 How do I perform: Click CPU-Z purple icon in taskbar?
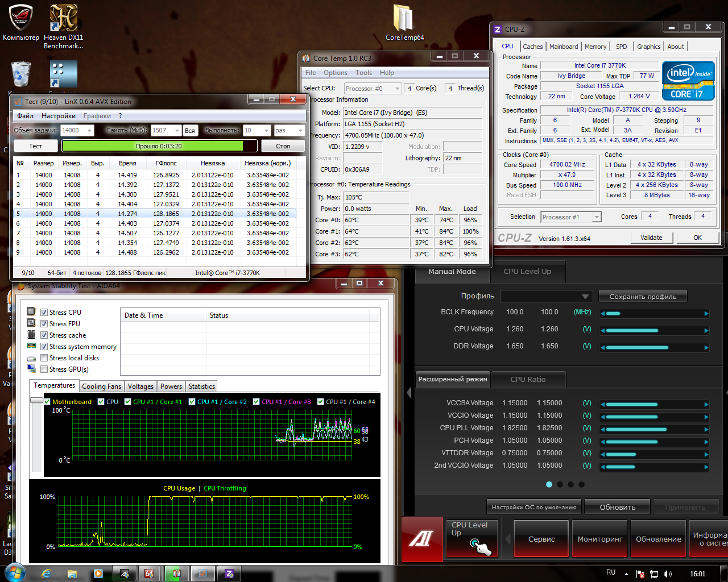(229, 573)
